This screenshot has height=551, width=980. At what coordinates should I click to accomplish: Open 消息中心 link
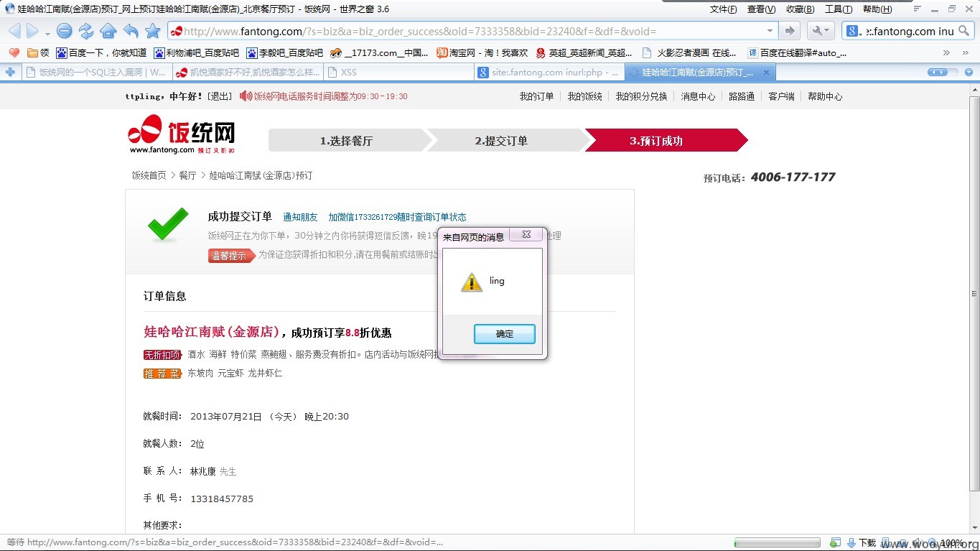(x=698, y=96)
